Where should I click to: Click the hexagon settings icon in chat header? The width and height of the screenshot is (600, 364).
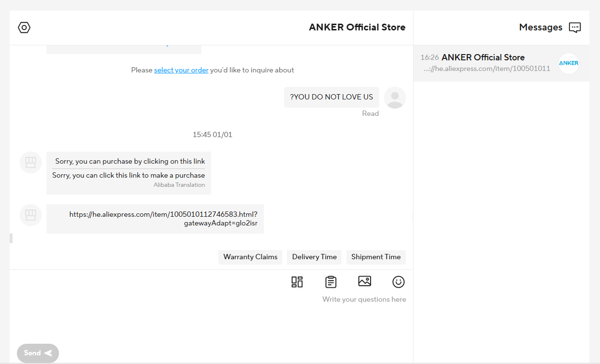coord(24,28)
